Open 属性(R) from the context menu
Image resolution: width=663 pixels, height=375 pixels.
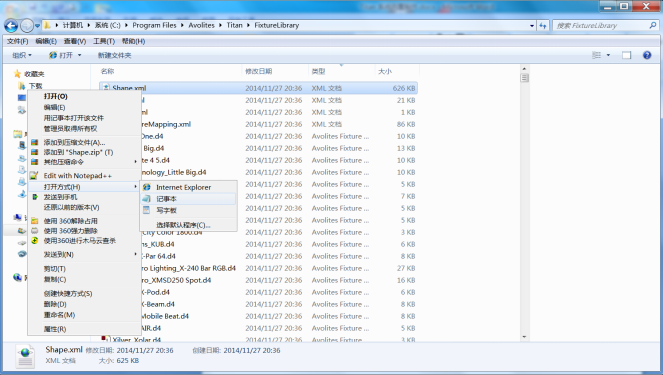click(55, 329)
